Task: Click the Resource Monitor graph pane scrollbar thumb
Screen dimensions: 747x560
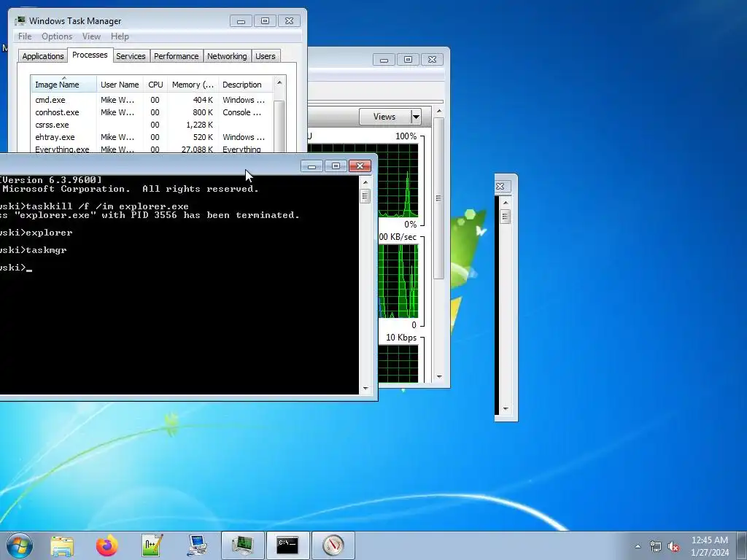Action: coord(438,198)
